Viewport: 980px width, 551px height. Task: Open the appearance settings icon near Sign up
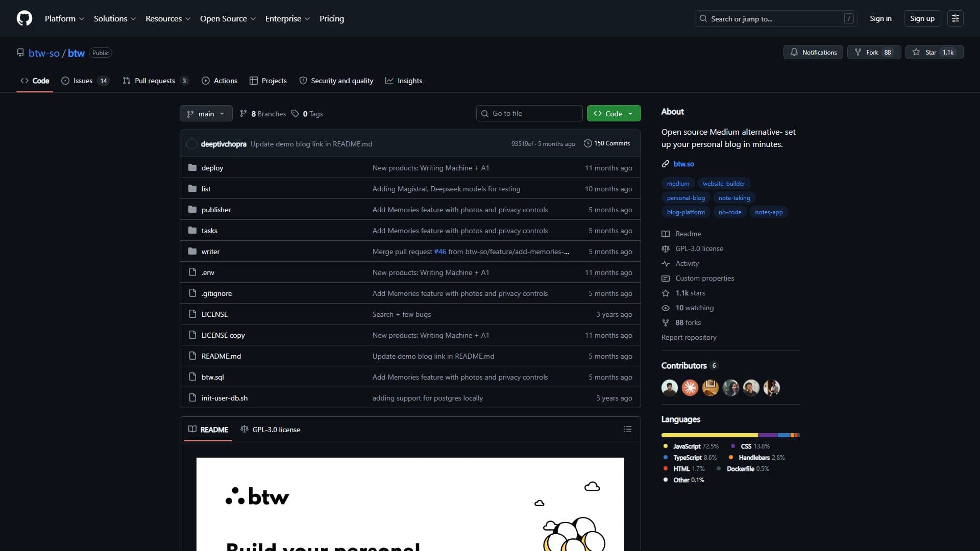click(955, 18)
